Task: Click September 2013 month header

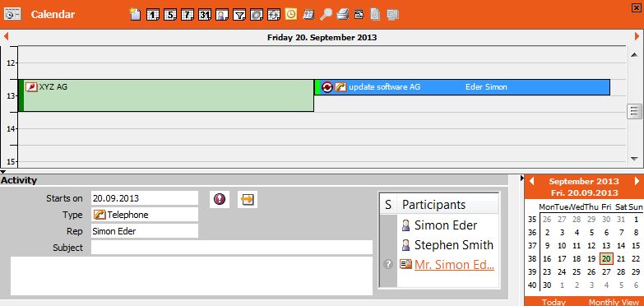Action: (x=584, y=181)
